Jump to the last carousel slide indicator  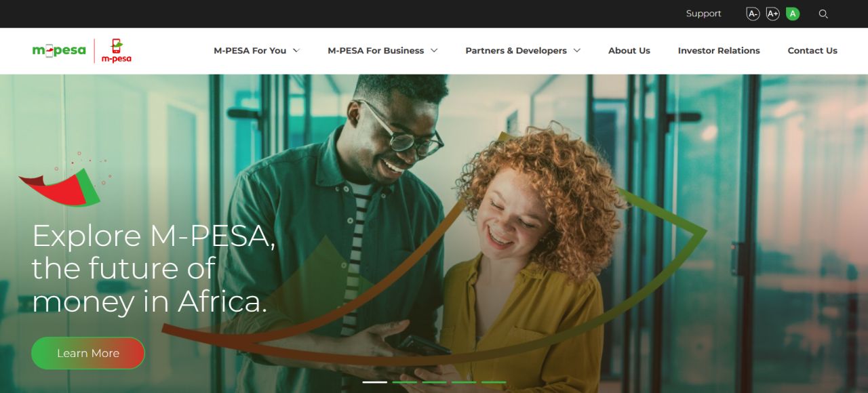[x=494, y=382]
